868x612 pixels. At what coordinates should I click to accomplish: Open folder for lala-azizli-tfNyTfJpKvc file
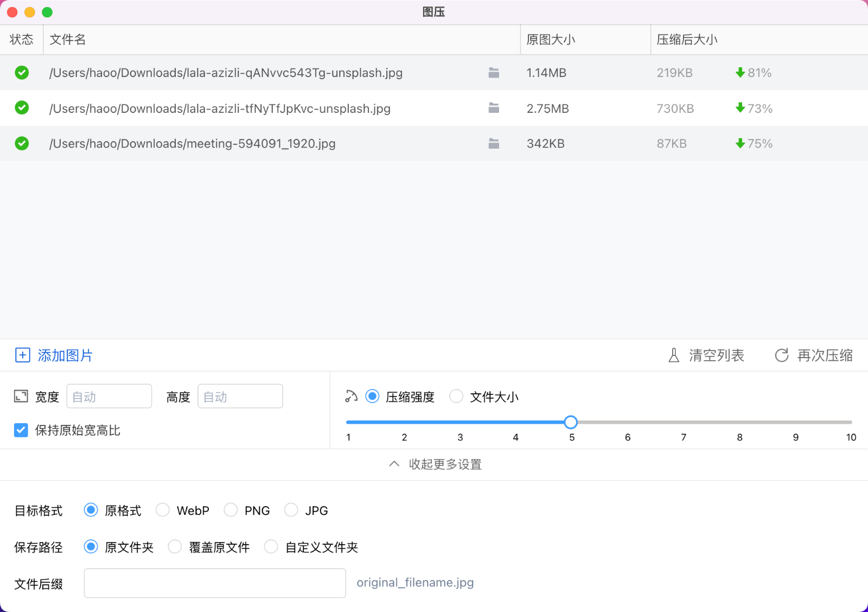click(494, 108)
